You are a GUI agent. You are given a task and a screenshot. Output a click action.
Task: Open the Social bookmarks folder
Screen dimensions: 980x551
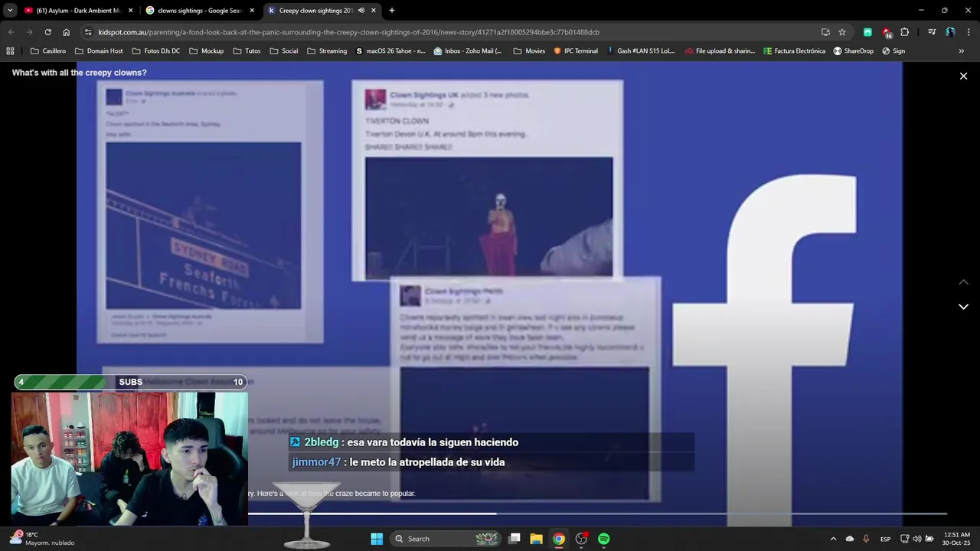283,51
